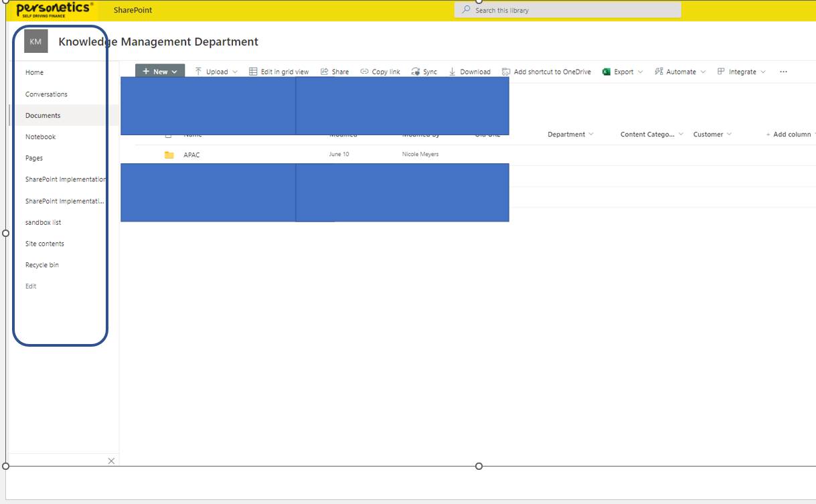Go to Site contents

pyautogui.click(x=43, y=243)
